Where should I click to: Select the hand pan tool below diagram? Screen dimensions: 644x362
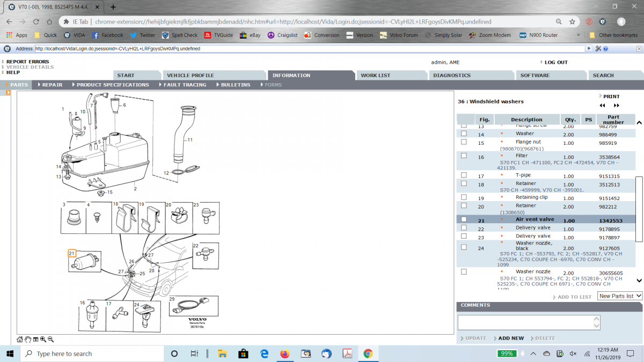point(27,339)
